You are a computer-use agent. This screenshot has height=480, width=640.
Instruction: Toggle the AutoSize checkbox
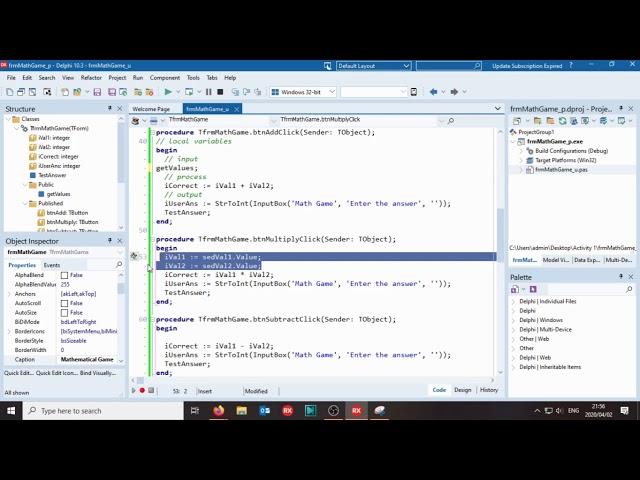[64, 313]
